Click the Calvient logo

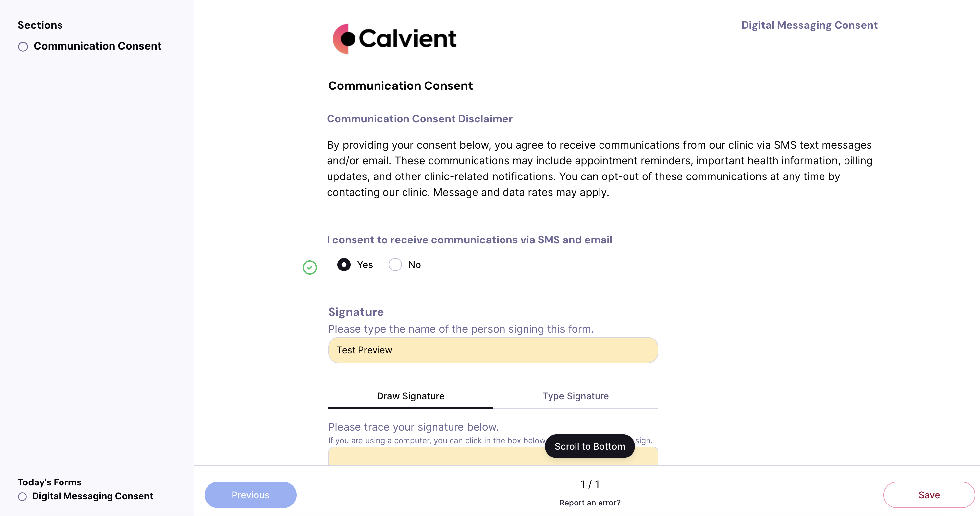pos(395,38)
